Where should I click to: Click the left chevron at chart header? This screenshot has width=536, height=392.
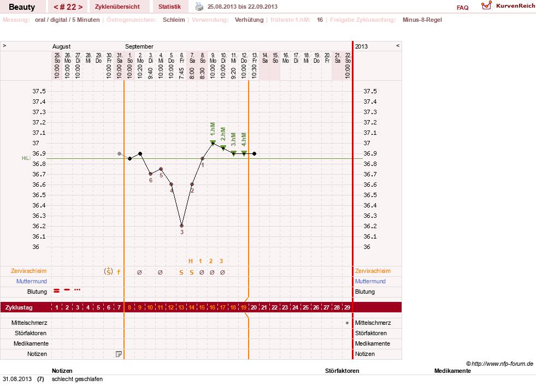pos(4,45)
